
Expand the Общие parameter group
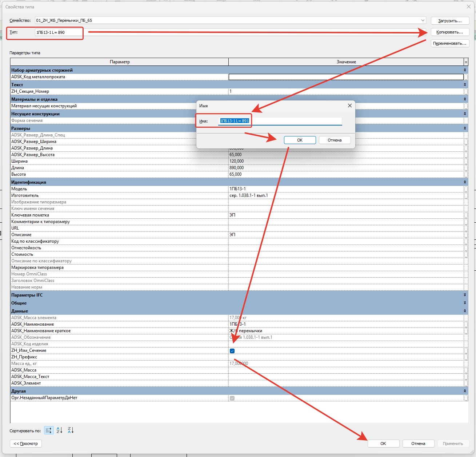465,303
